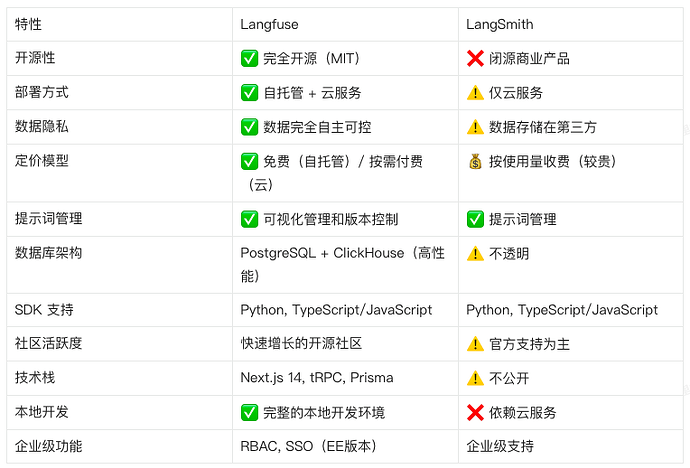
Task: Click the warning icon beside 数据存储在第三方
Action: 475,126
